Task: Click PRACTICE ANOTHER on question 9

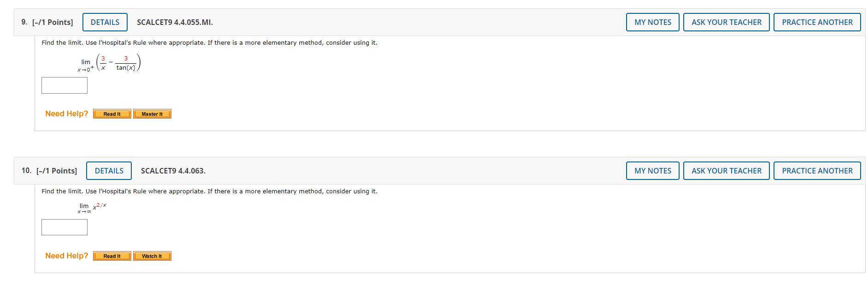Action: pos(817,22)
